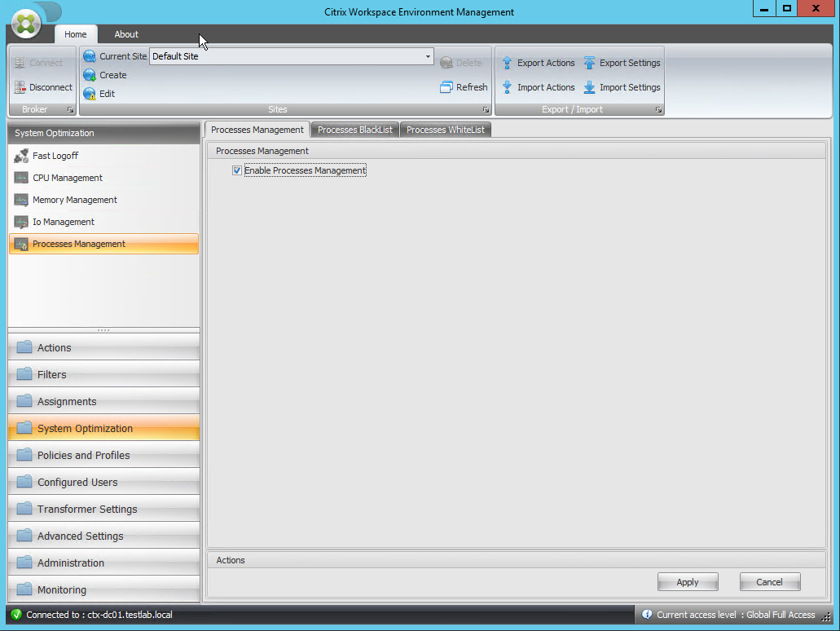Click the Import Settings label

(630, 87)
